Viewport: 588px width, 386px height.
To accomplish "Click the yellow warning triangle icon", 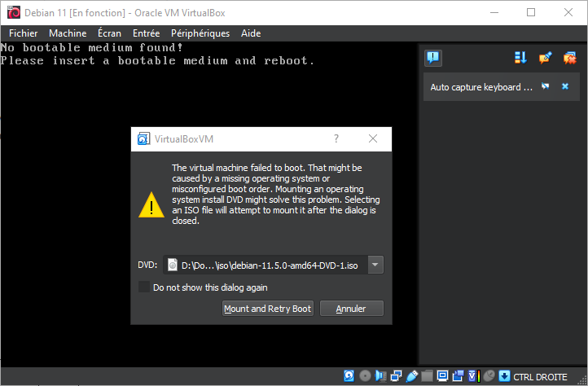I will (x=151, y=205).
